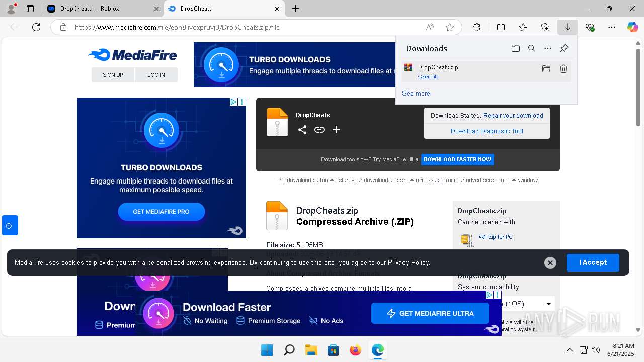Go to MediaFire home logo
644x362 pixels.
[x=132, y=55]
